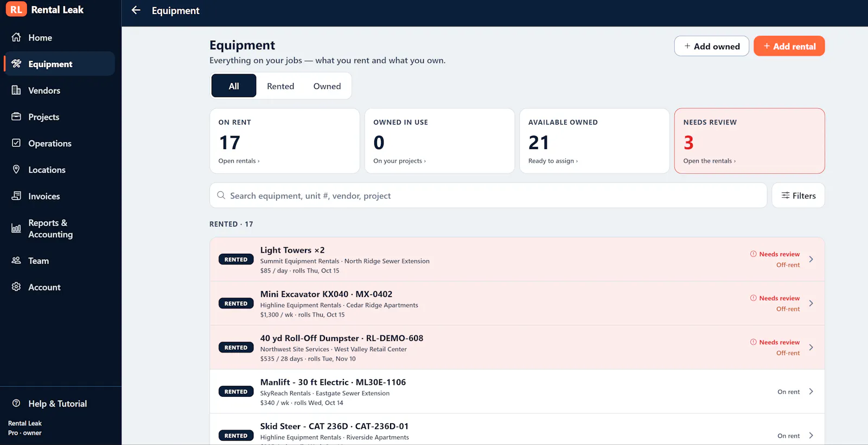The width and height of the screenshot is (868, 445).
Task: Follow the On your projects link
Action: [400, 161]
